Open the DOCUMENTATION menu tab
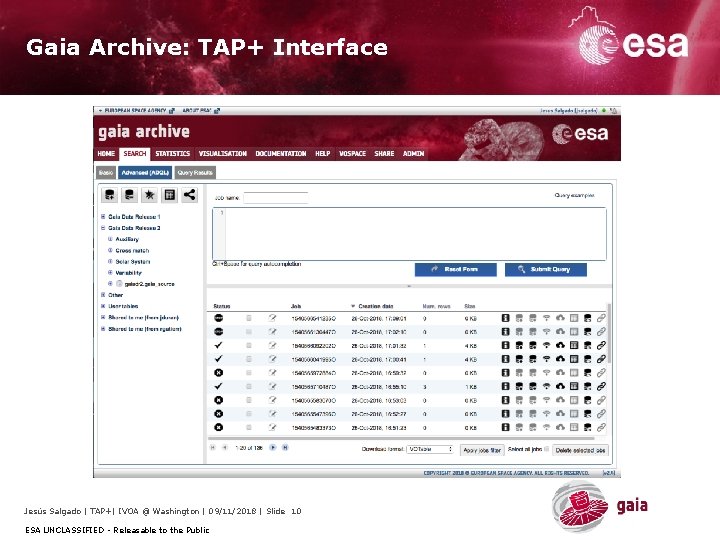The width and height of the screenshot is (720, 540). 281,153
